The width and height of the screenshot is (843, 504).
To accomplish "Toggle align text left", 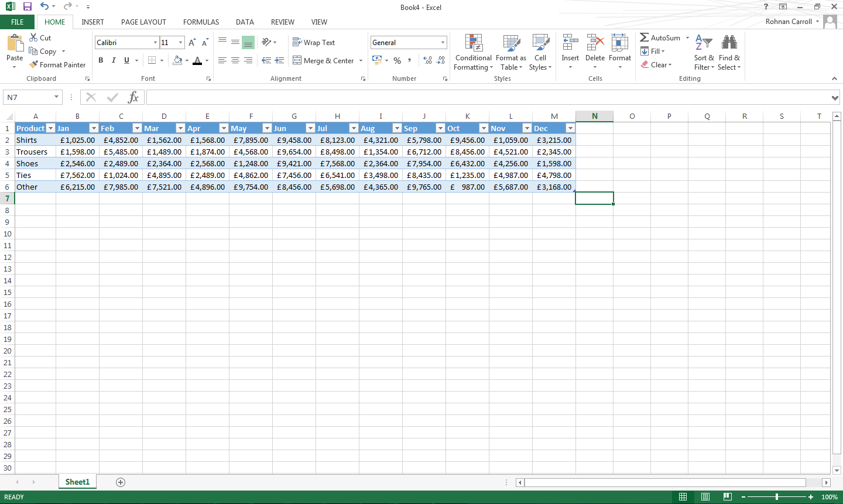I will (x=222, y=60).
